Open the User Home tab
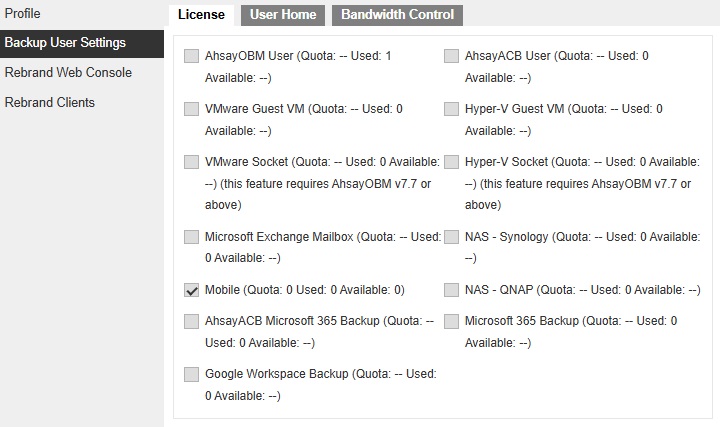Image resolution: width=720 pixels, height=427 pixels. click(283, 15)
